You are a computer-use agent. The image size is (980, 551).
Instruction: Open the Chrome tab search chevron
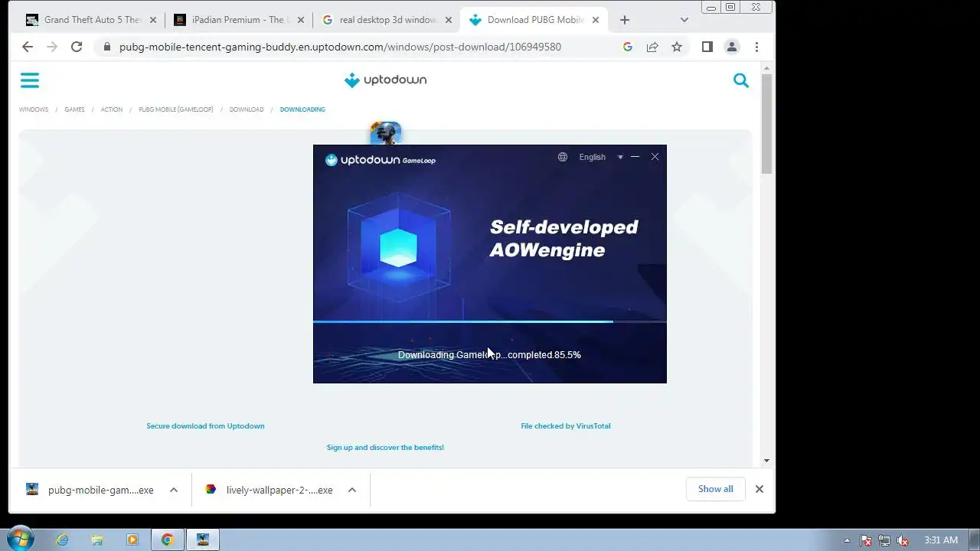[684, 20]
